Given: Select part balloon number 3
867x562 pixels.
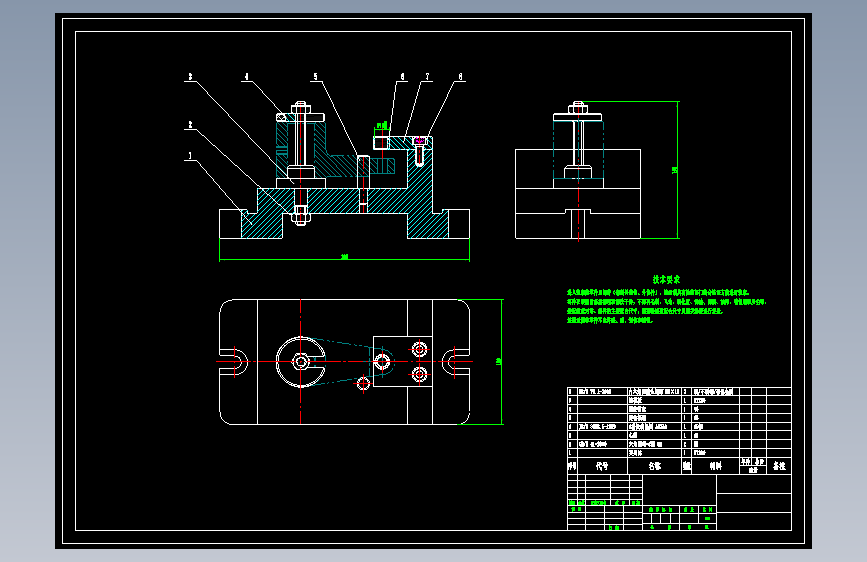Looking at the screenshot, I should 190,76.
